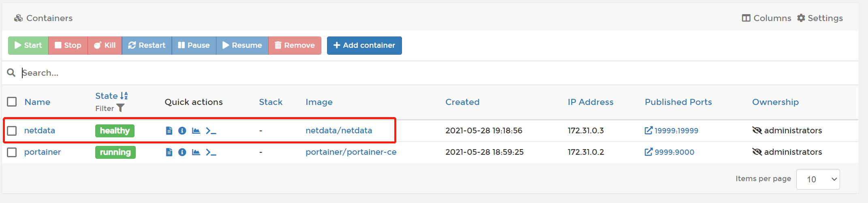Open the Columns chooser
Image resolution: width=868 pixels, height=203 pixels.
[766, 18]
